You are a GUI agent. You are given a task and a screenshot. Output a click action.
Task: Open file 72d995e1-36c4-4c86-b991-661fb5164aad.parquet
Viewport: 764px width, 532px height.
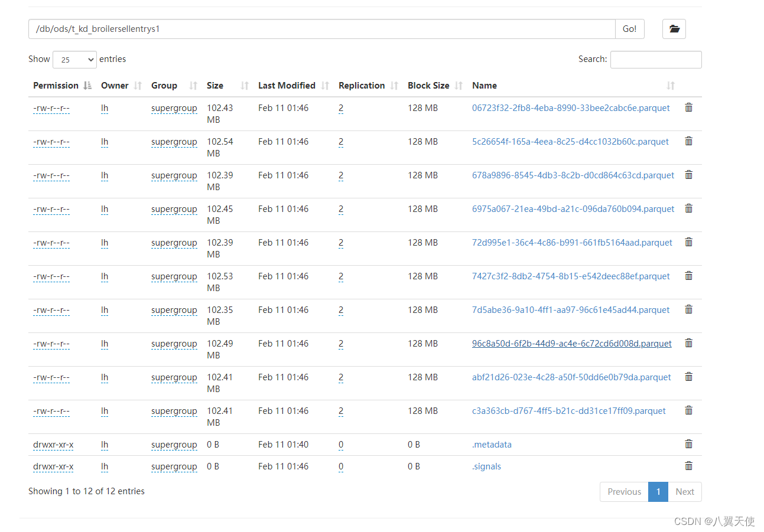(x=572, y=243)
